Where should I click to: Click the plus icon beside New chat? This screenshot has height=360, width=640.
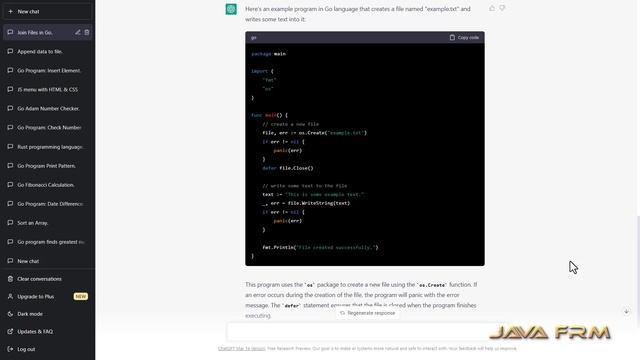11,12
